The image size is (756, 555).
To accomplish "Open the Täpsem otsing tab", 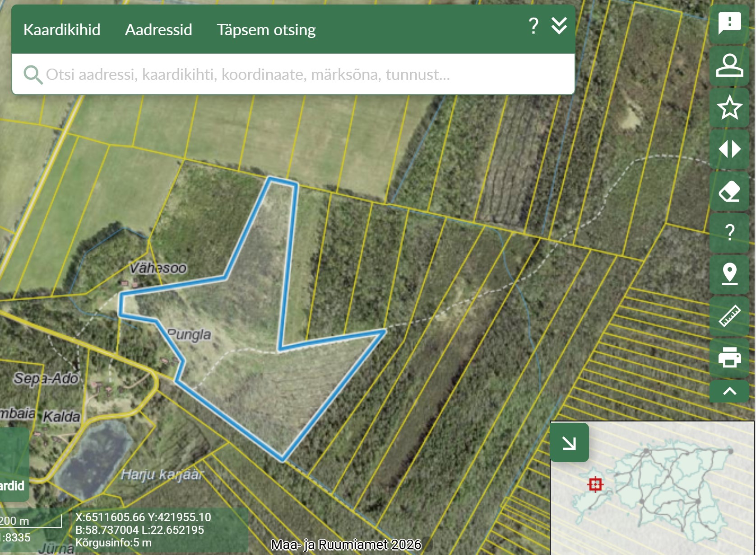I will click(x=266, y=30).
